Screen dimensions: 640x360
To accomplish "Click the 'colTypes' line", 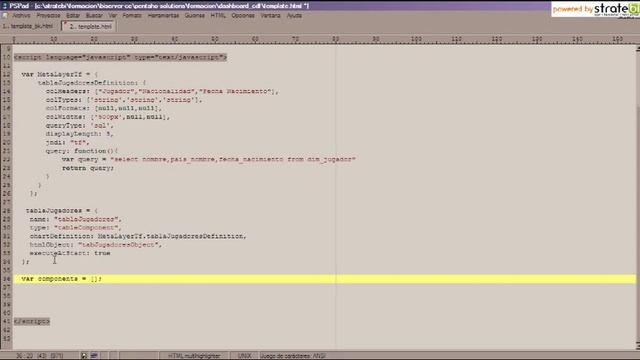I will point(124,100).
